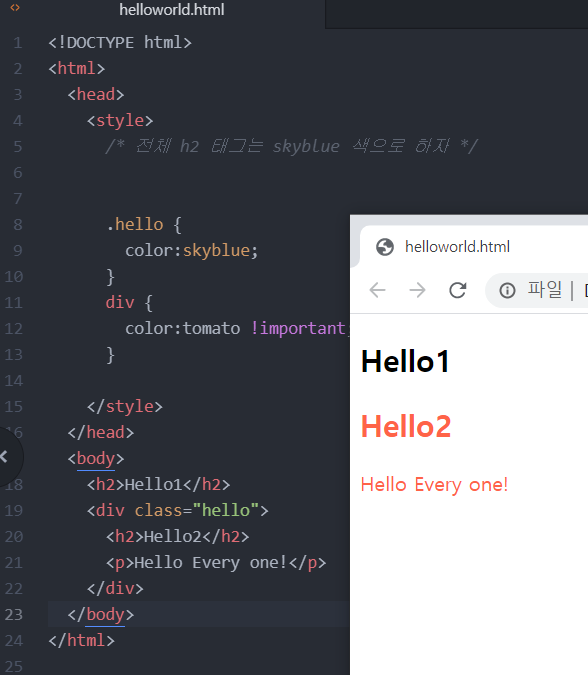Viewport: 588px width, 675px height.
Task: Click the 'Hello Every one!' paragraph in browser
Action: coord(434,485)
